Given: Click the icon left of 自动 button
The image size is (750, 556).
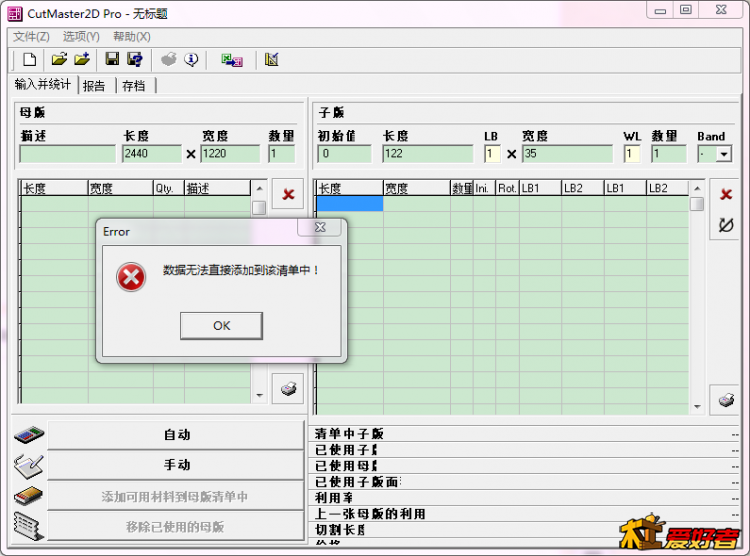Looking at the screenshot, I should 29,434.
